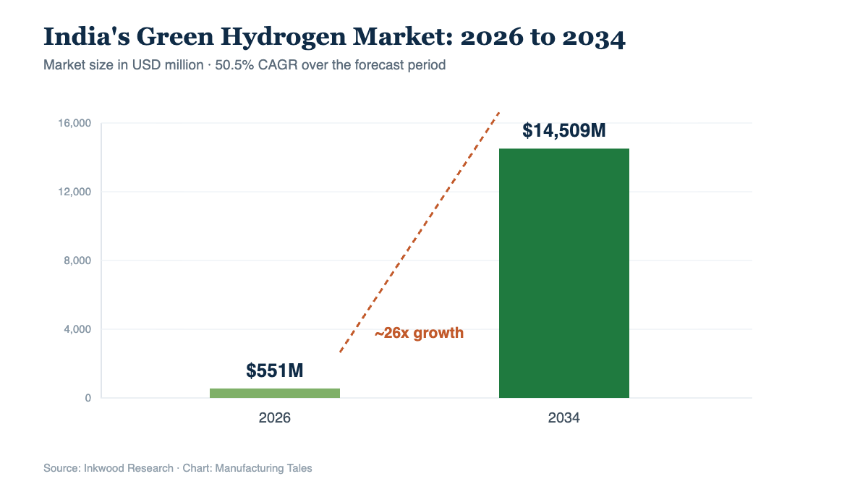Select the light green 2026 bar

(275, 393)
